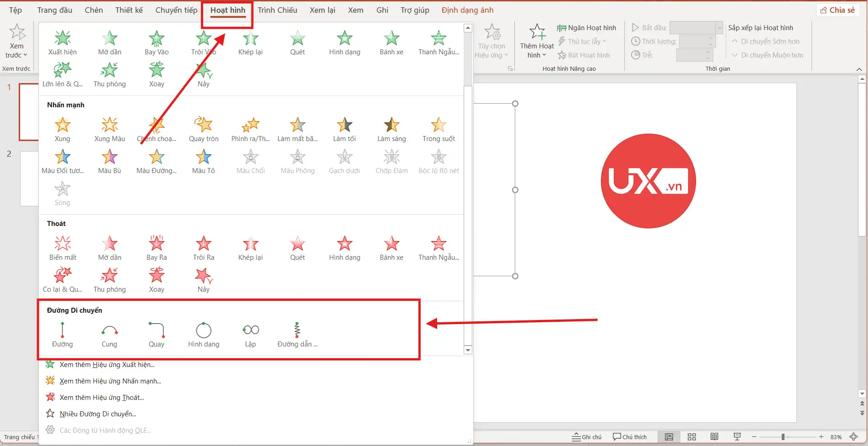Pick the Lặp motion path icon

[251, 334]
